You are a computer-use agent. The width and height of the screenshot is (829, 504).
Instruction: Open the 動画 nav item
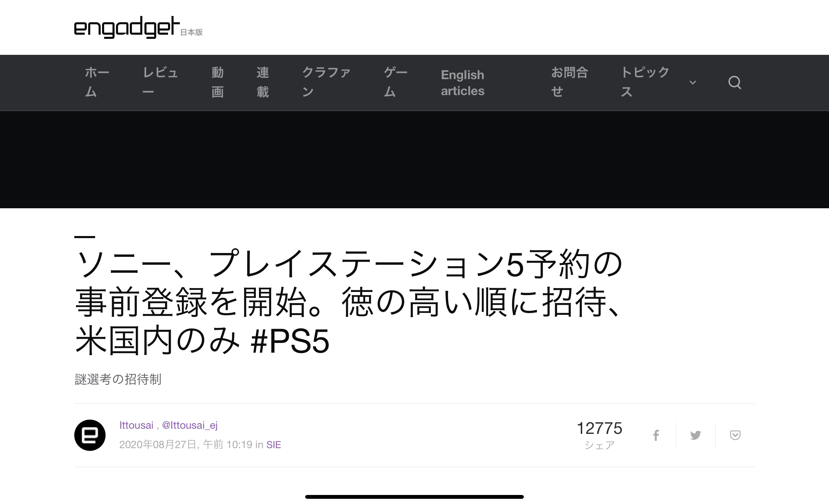coord(218,82)
